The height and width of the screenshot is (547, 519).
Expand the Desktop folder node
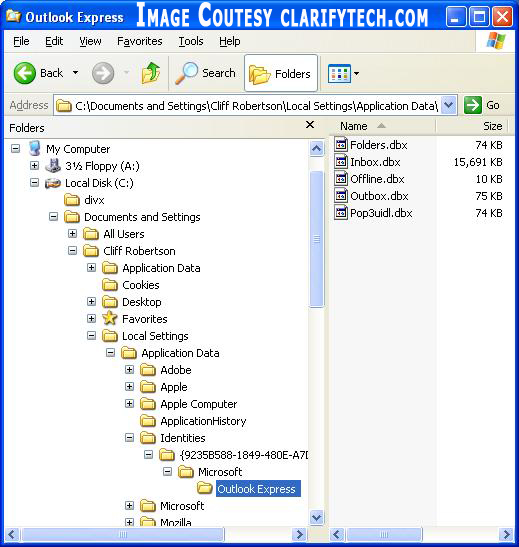(91, 301)
